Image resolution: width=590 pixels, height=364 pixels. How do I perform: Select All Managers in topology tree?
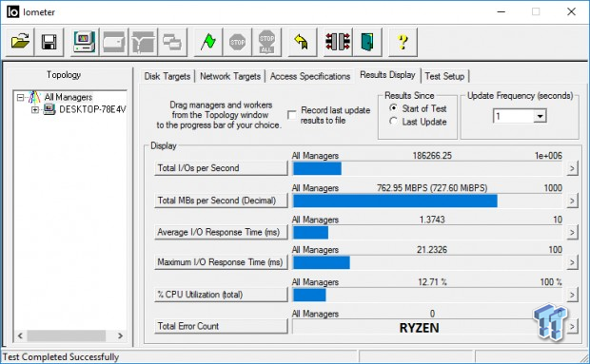[x=69, y=97]
